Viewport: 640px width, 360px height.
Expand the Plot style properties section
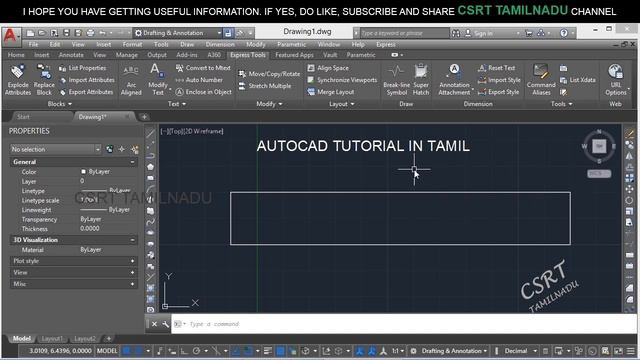(132, 261)
